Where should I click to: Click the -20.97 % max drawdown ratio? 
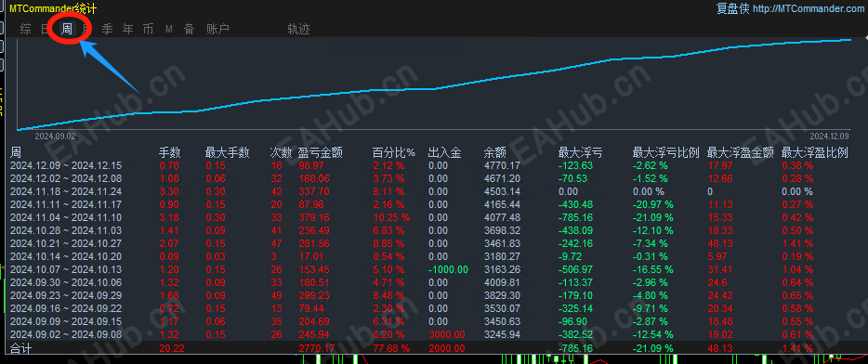click(x=653, y=204)
